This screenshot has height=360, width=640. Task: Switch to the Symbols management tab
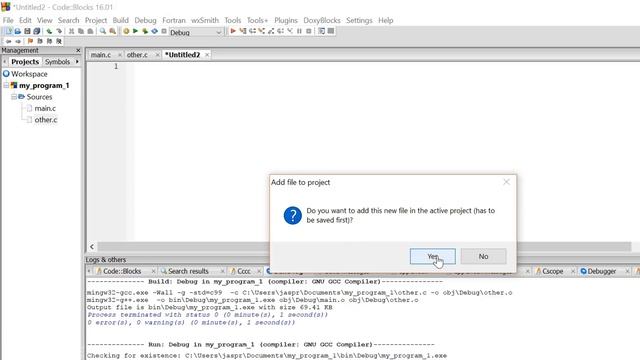click(x=58, y=62)
